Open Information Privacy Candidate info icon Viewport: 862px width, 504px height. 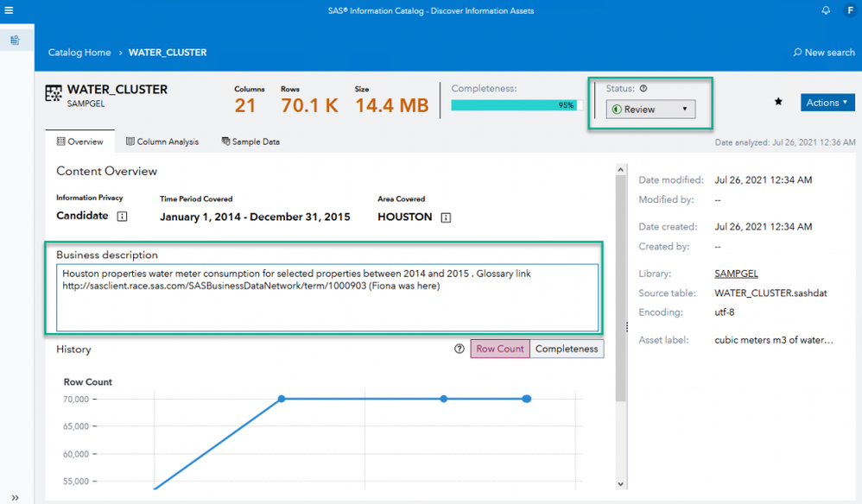pos(122,217)
